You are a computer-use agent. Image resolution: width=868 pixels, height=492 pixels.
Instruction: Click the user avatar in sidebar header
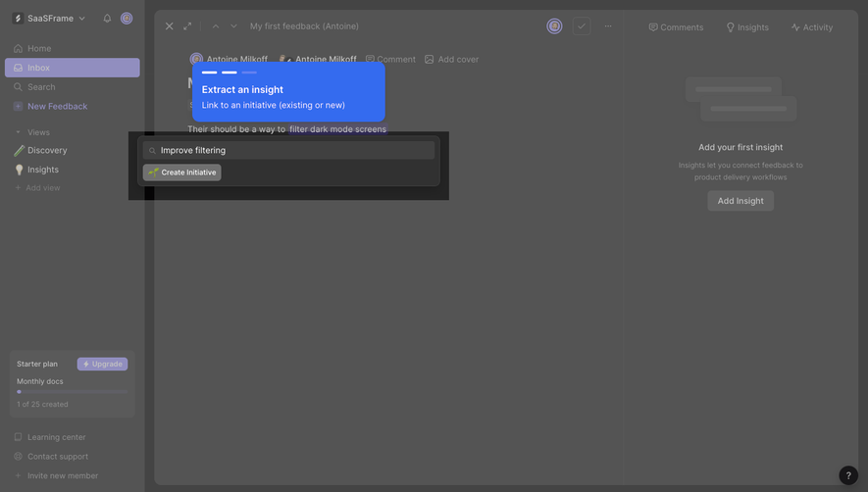[x=127, y=19]
